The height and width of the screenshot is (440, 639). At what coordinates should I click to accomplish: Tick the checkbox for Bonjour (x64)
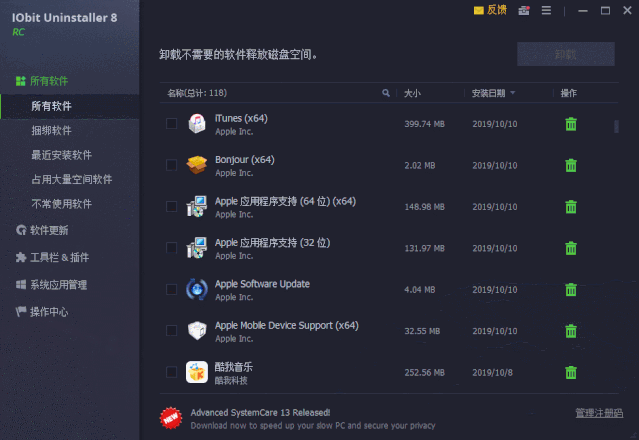tap(172, 165)
